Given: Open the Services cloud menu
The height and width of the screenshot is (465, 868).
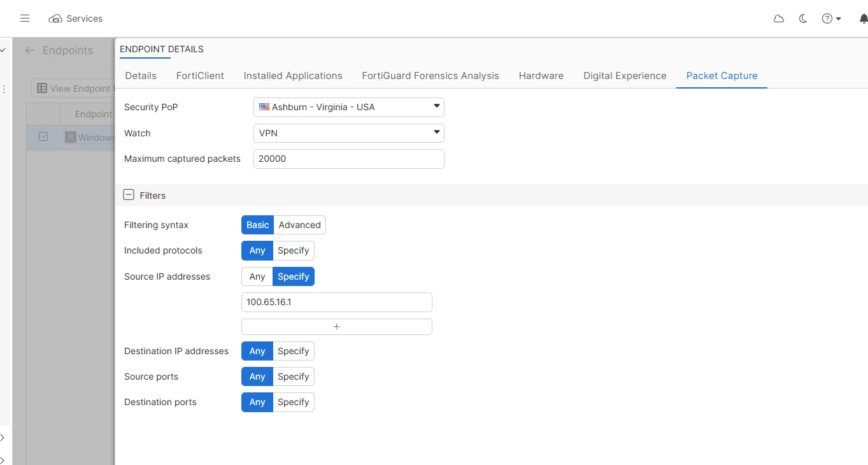Looking at the screenshot, I should tap(76, 18).
